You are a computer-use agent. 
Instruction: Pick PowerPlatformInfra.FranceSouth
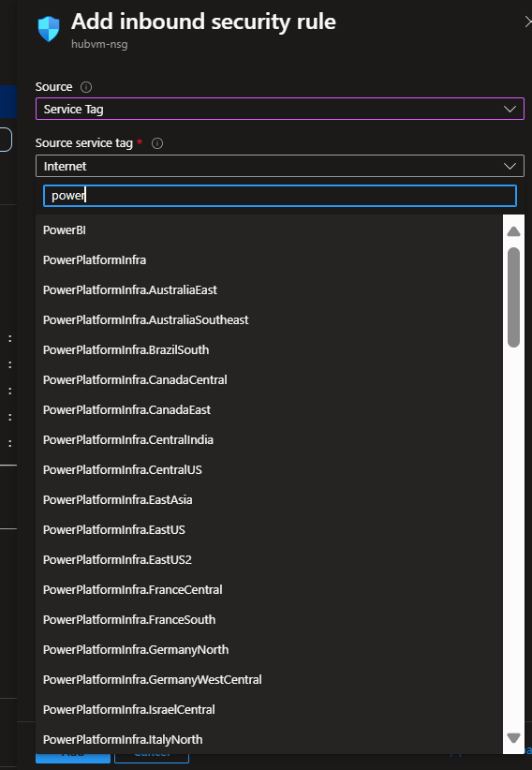tap(269, 619)
